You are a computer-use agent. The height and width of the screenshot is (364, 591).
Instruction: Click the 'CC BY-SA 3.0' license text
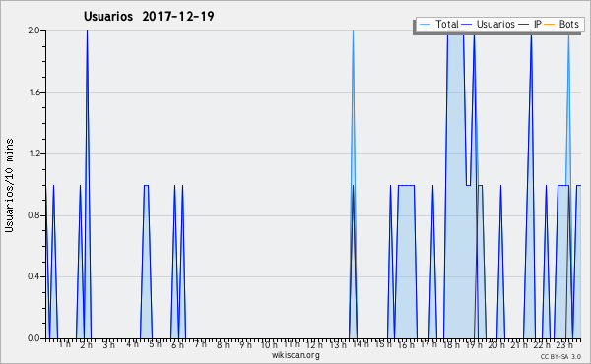(560, 357)
